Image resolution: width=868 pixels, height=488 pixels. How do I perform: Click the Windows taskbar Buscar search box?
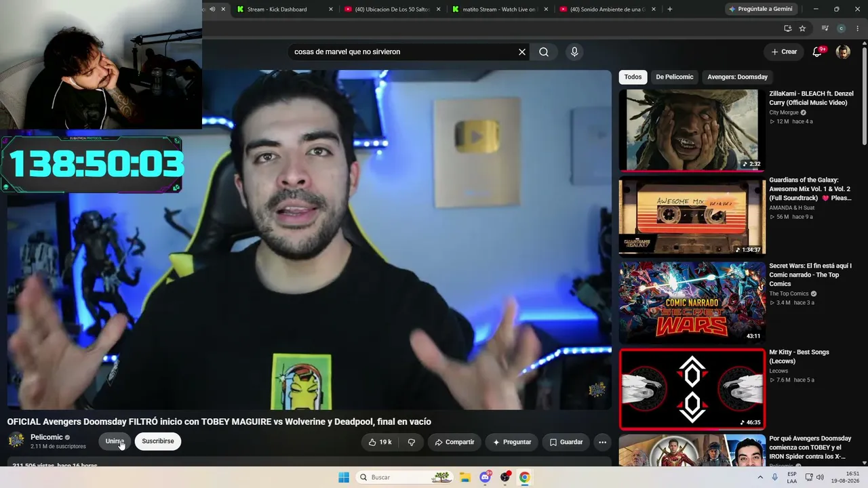[x=405, y=477]
